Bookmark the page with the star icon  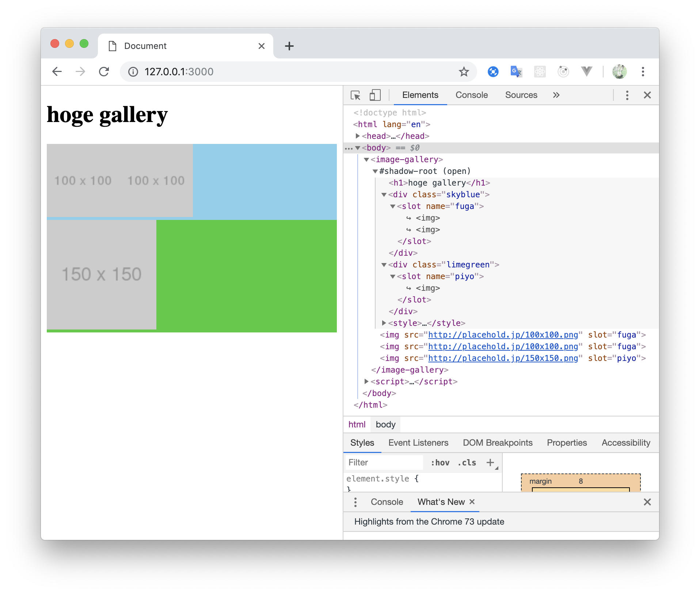463,72
